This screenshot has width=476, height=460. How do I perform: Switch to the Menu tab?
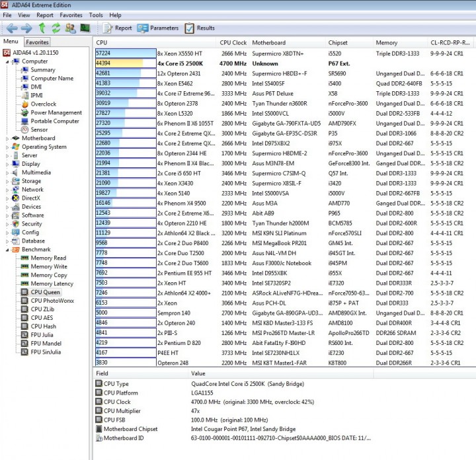tap(11, 41)
